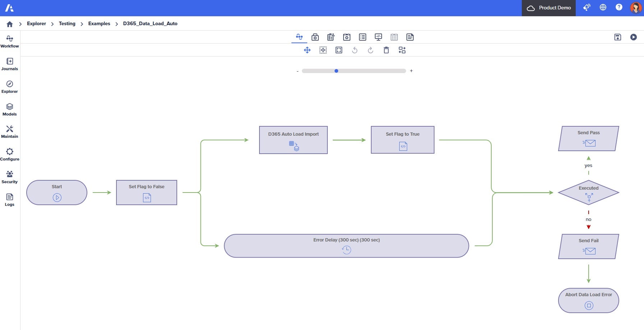Select the pan move tool
Viewport: 644px width, 330px height.
(307, 50)
